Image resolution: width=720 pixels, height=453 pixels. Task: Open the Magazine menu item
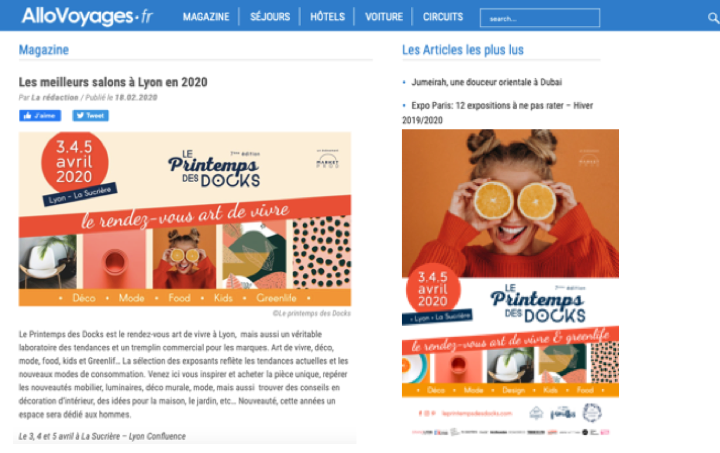click(206, 17)
